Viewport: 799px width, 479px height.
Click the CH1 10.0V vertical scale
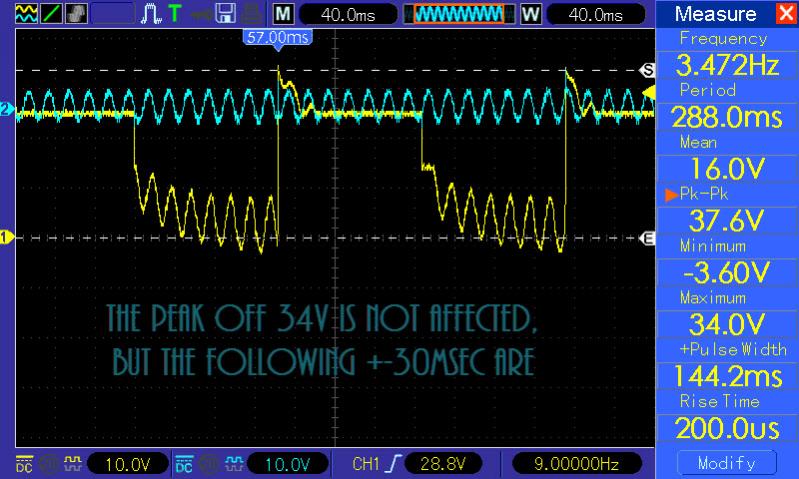[128, 464]
